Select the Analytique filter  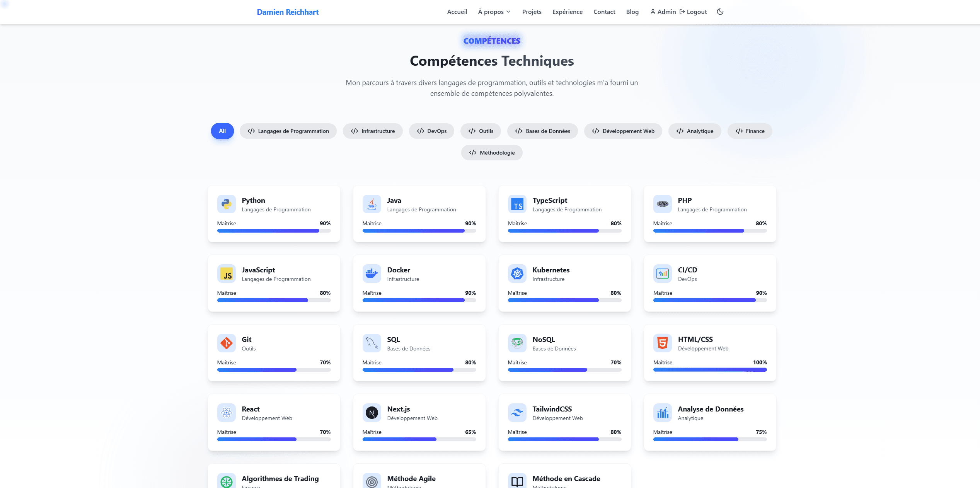tap(695, 131)
